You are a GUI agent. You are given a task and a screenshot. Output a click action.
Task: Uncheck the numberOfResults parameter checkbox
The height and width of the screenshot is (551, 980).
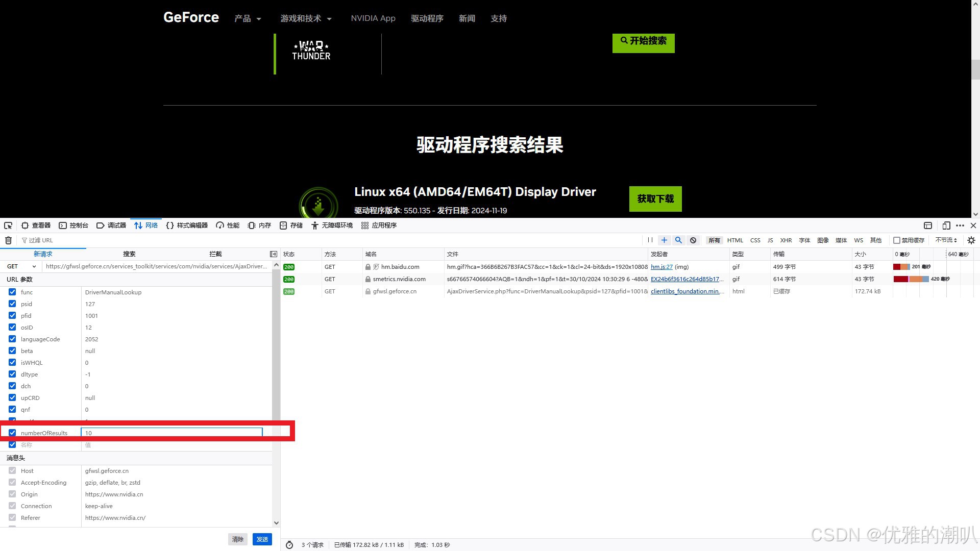coord(12,433)
